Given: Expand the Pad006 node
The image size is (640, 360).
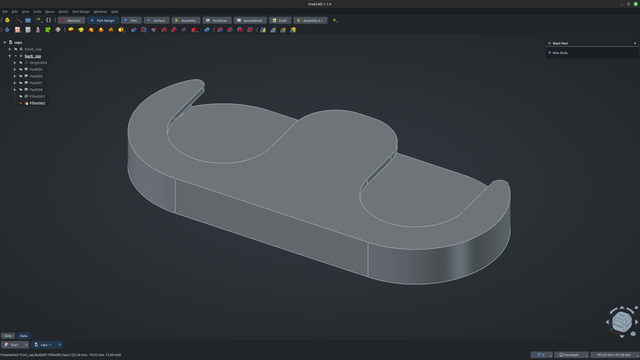Looking at the screenshot, I should (15, 76).
